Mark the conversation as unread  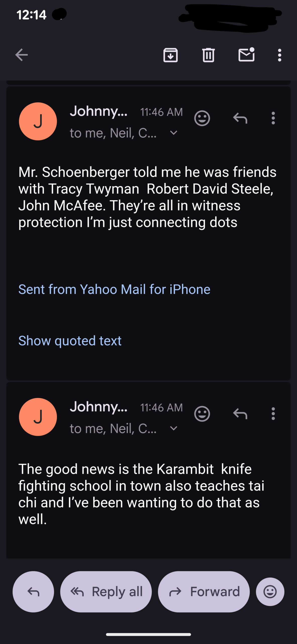(246, 55)
